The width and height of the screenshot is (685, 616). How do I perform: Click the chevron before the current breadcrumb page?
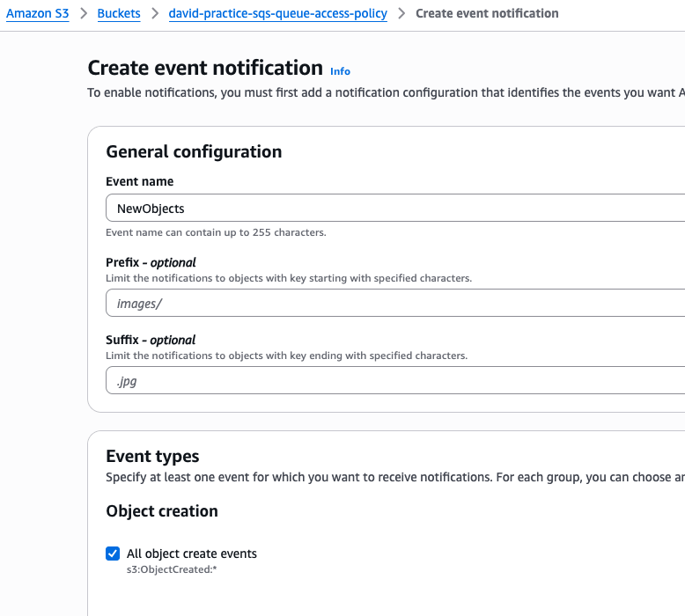click(401, 14)
